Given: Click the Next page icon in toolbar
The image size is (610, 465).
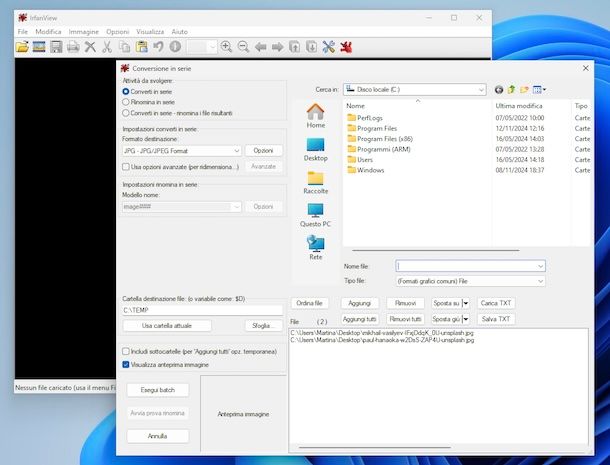Looking at the screenshot, I should pyautogui.click(x=312, y=47).
